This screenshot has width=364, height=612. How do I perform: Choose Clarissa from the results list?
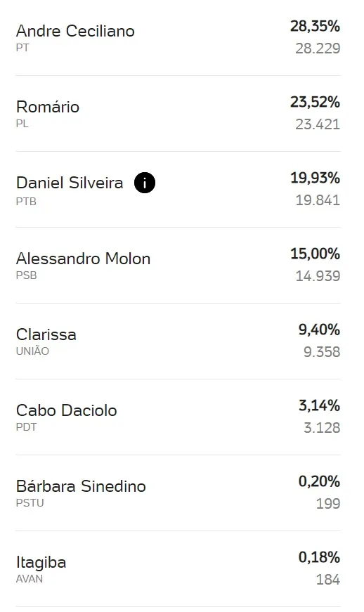pos(46,334)
